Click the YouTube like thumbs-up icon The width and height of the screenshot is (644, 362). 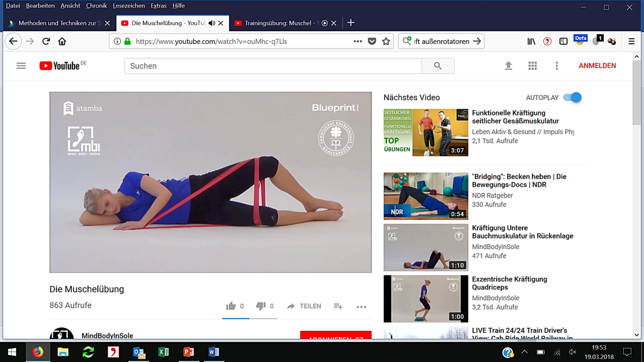point(231,306)
